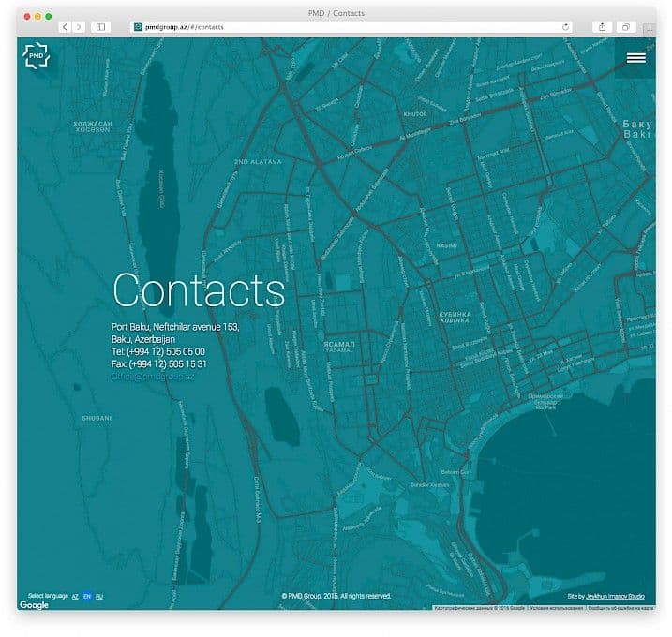
Task: Click the PMD logo icon
Action: pos(36,55)
